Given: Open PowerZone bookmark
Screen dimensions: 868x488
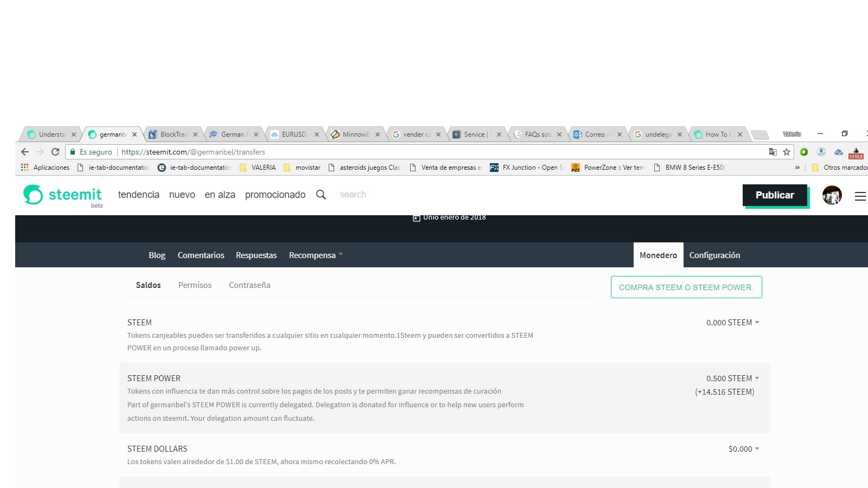Looking at the screenshot, I should point(608,168).
